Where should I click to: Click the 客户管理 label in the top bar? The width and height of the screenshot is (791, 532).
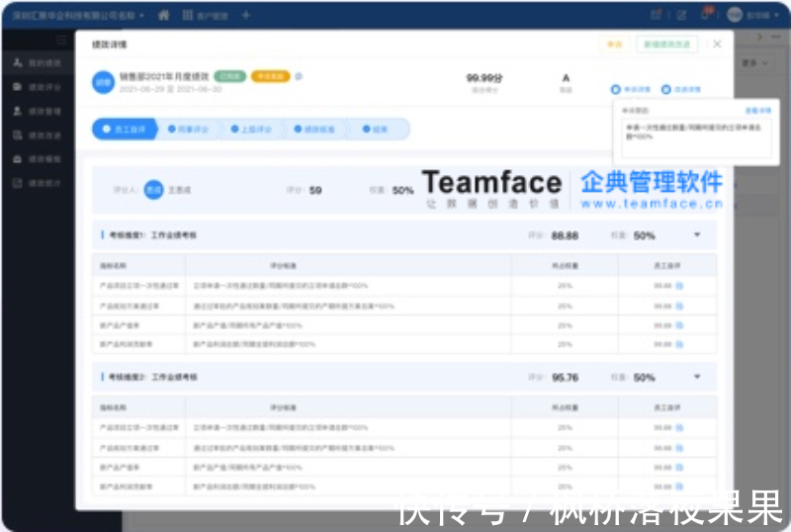pos(212,16)
